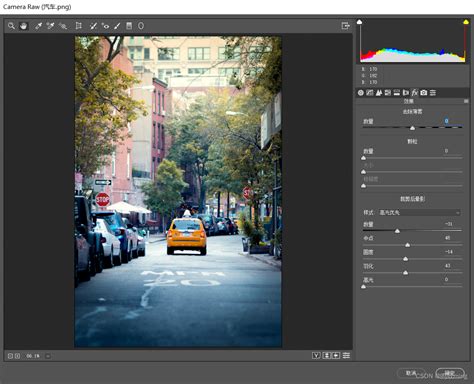Open the vignette style dropdown
The width and height of the screenshot is (474, 384).
pos(420,212)
